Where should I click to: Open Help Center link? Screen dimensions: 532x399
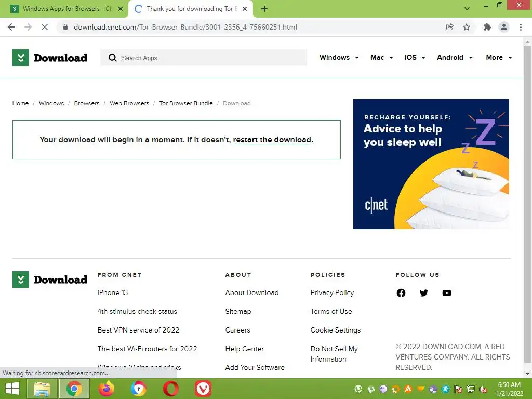click(244, 349)
